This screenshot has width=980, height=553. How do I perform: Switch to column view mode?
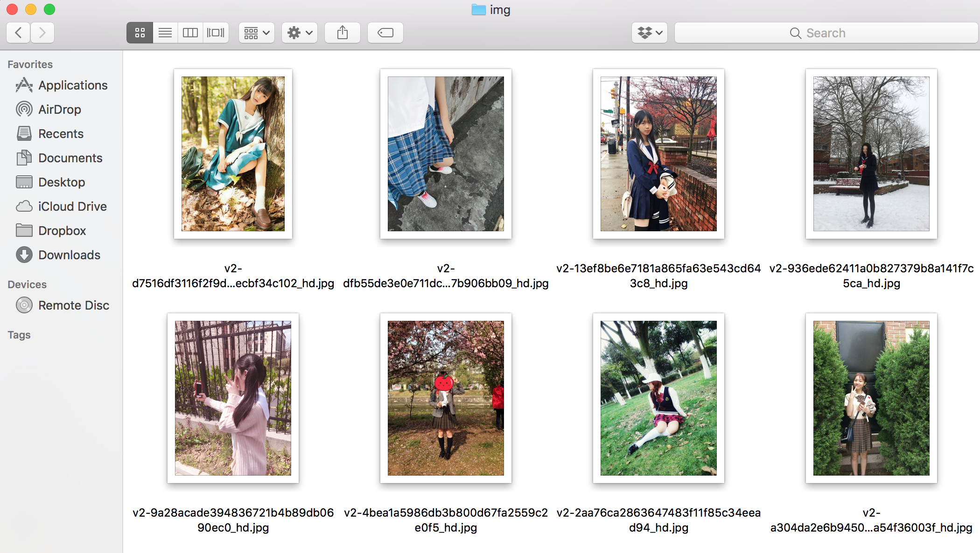190,33
